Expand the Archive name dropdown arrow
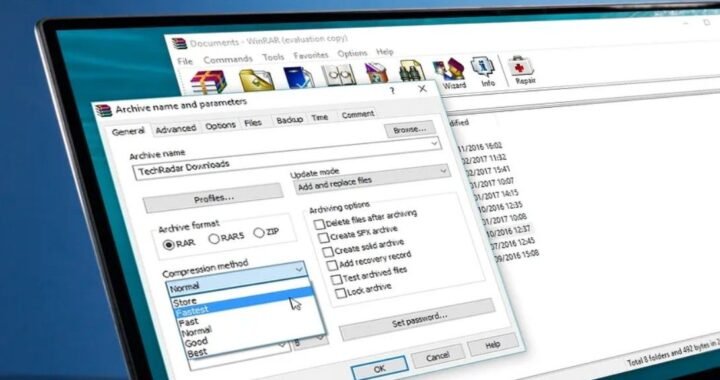The width and height of the screenshot is (720, 380). click(434, 144)
